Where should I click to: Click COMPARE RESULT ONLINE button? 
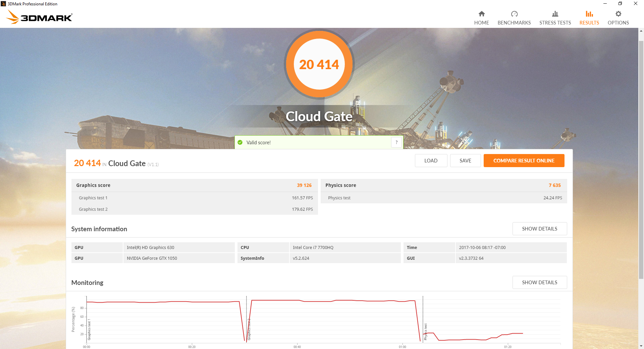coord(524,161)
